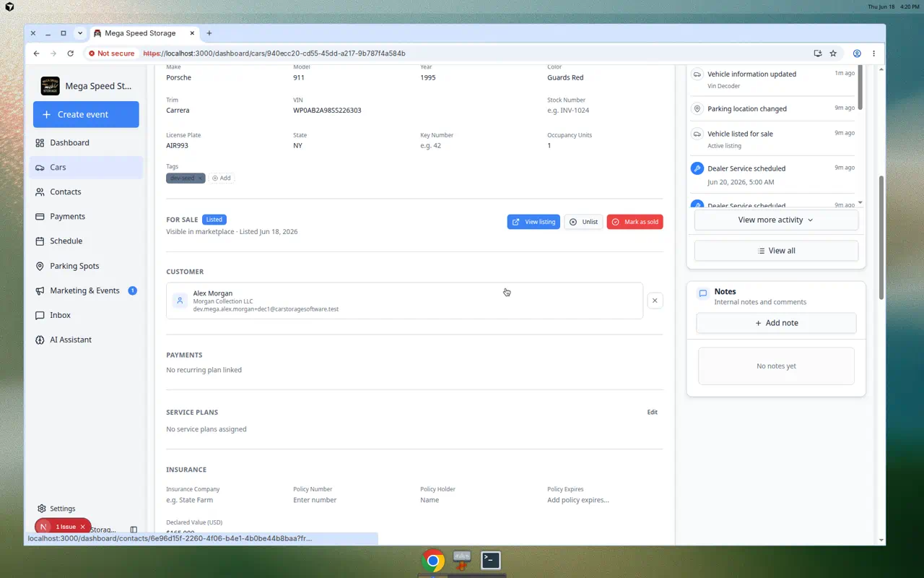This screenshot has width=924, height=578.
Task: Remove customer Alex Morgan with X
Action: [x=655, y=301]
